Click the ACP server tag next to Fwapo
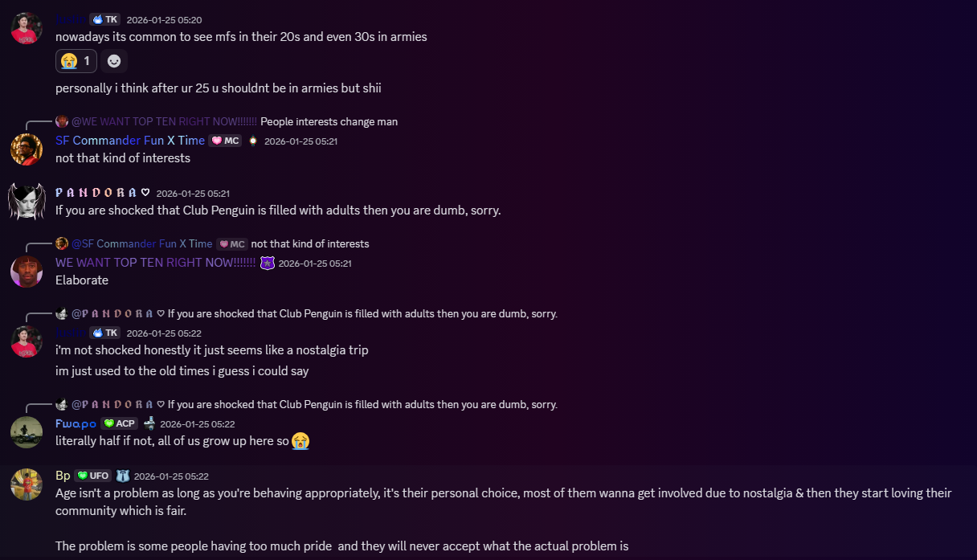The image size is (977, 560). 120,423
